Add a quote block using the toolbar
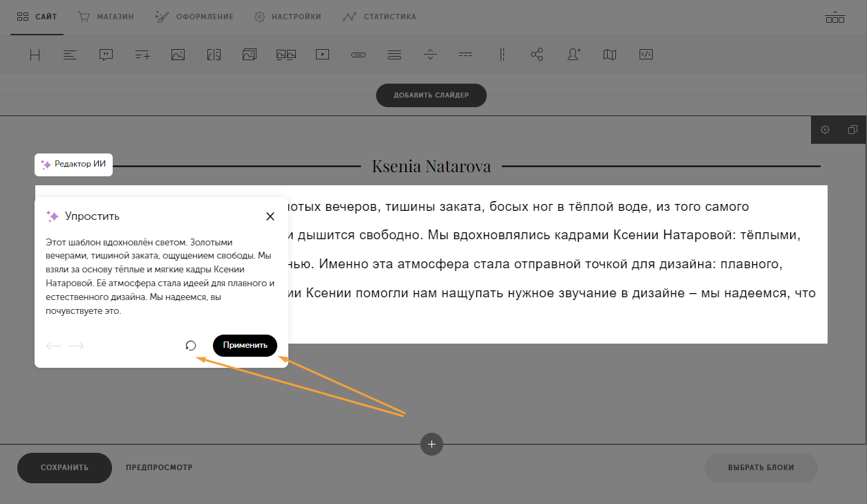The height and width of the screenshot is (504, 867). 106,54
